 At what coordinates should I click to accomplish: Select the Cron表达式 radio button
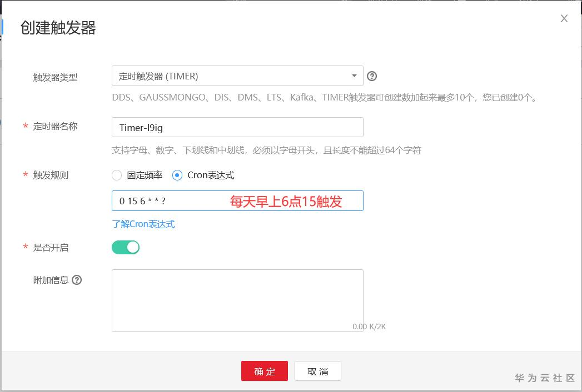click(x=177, y=175)
